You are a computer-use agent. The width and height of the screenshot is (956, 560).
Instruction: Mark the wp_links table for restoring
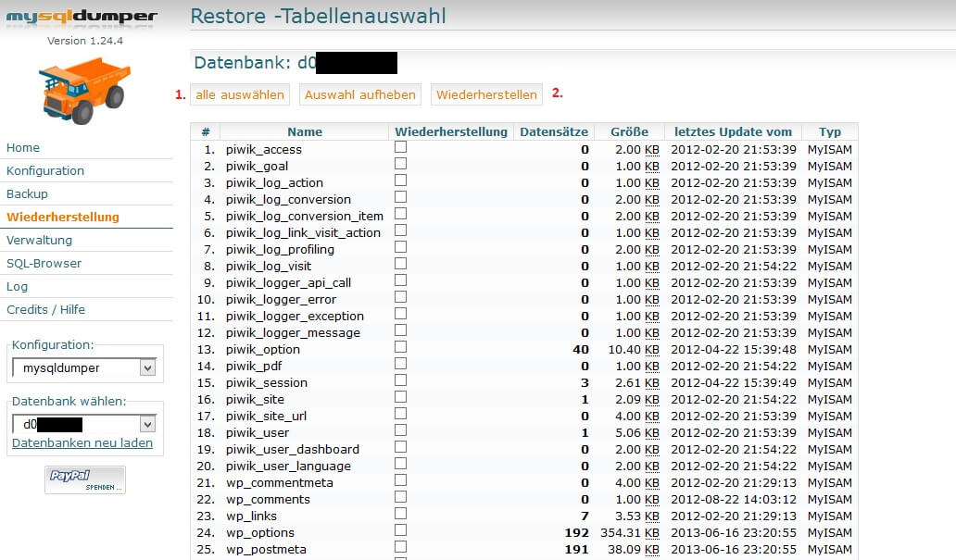(x=400, y=514)
